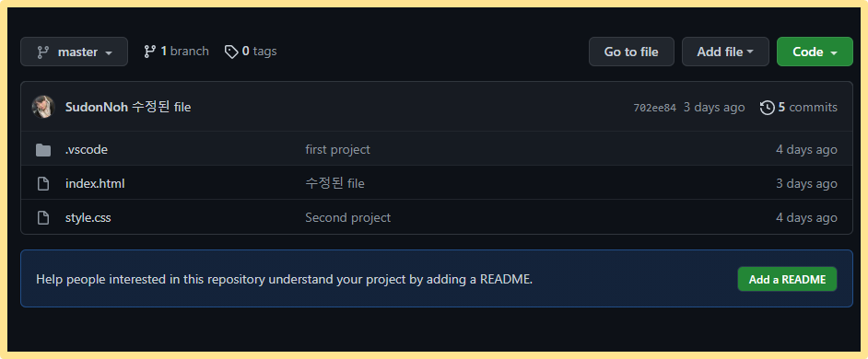Viewport: 868px width, 359px height.
Task: Click the tag icon beside 0 tags
Action: [x=231, y=52]
